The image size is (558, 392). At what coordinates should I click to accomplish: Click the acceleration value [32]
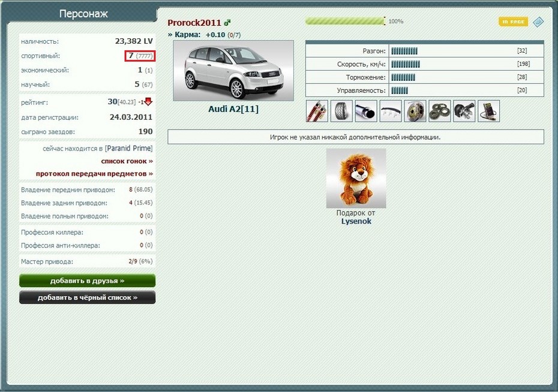(x=522, y=51)
